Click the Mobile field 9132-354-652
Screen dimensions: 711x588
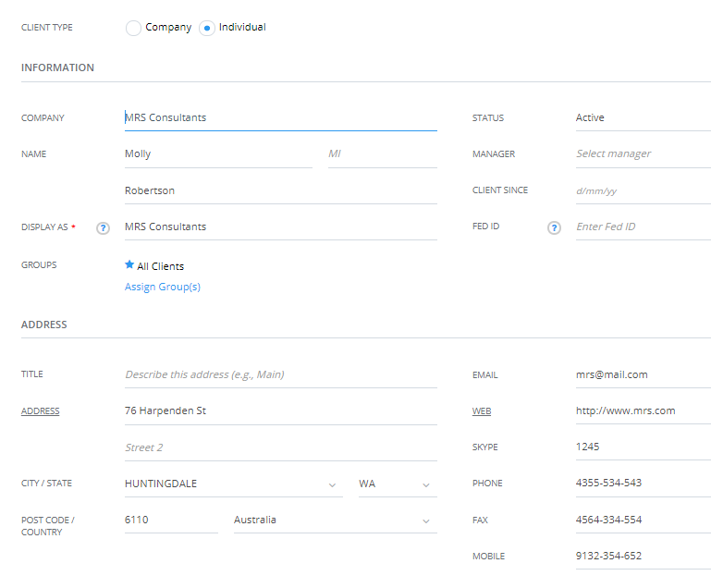pos(643,557)
